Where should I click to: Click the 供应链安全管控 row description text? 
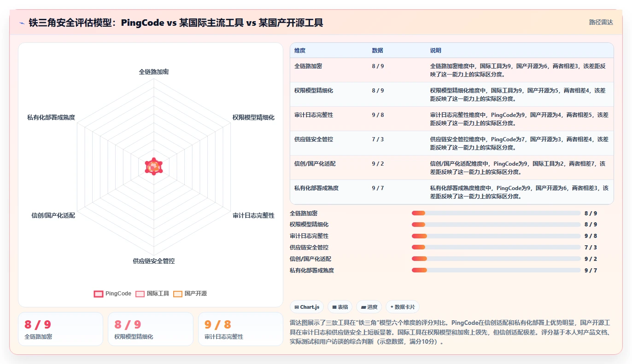[x=519, y=143]
